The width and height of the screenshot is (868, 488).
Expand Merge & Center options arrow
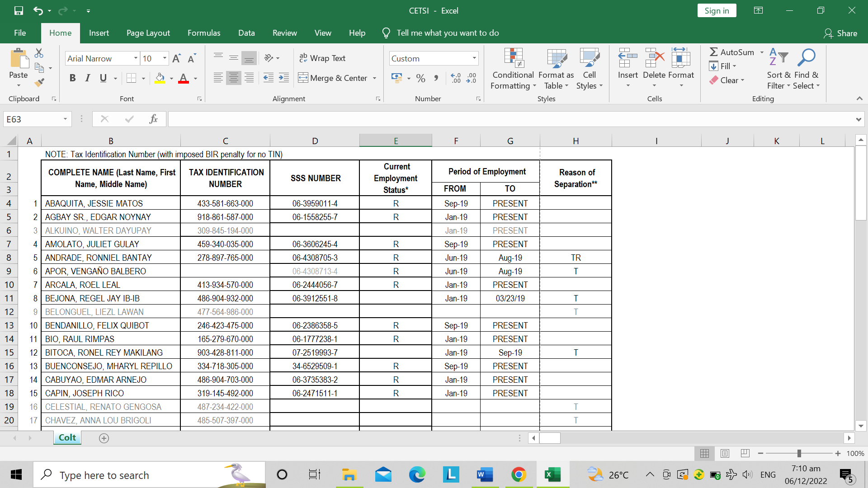point(375,78)
